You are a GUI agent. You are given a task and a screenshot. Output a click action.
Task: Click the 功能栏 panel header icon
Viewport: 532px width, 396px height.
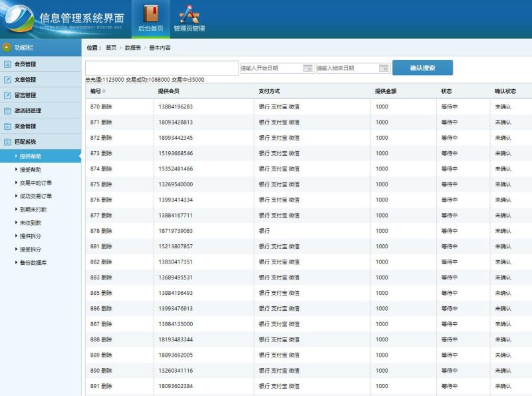tap(8, 46)
